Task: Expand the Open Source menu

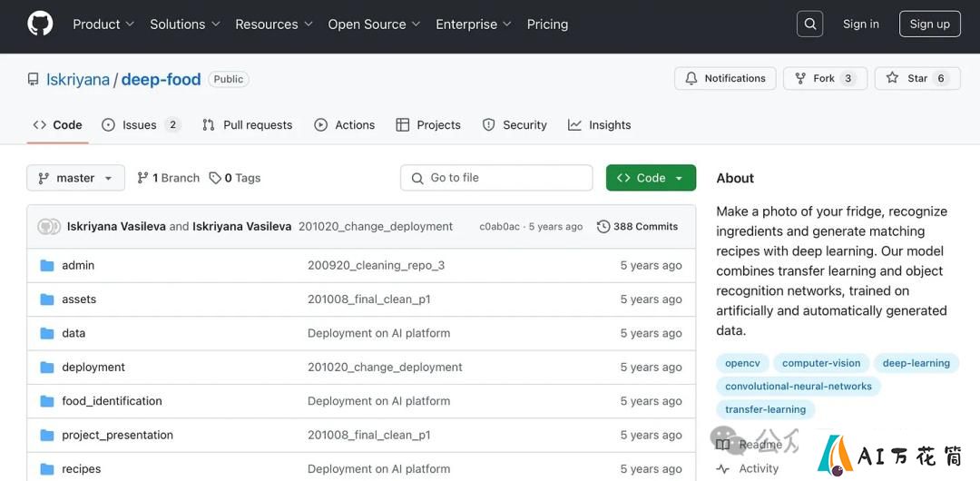Action: pos(374,24)
